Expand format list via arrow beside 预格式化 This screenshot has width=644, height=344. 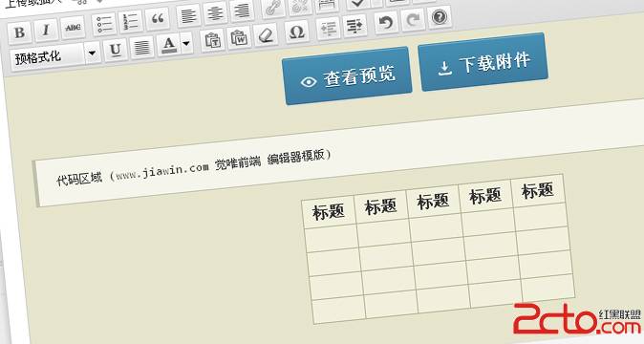click(x=93, y=54)
